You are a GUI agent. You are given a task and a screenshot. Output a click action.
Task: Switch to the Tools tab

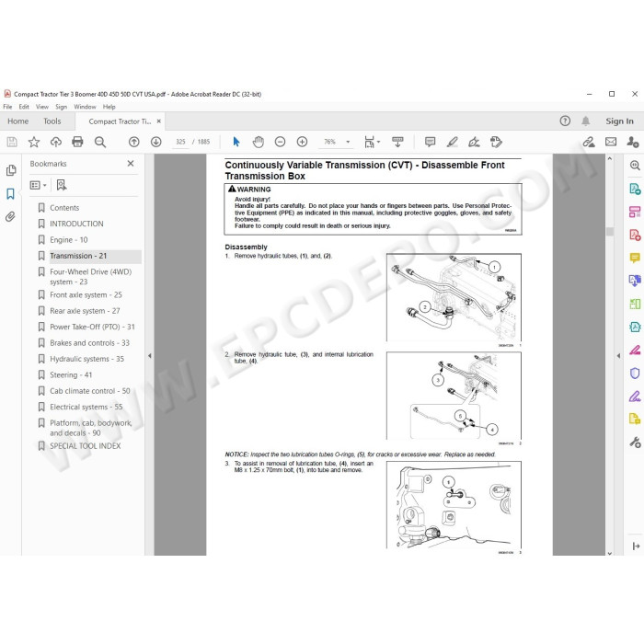pos(52,121)
